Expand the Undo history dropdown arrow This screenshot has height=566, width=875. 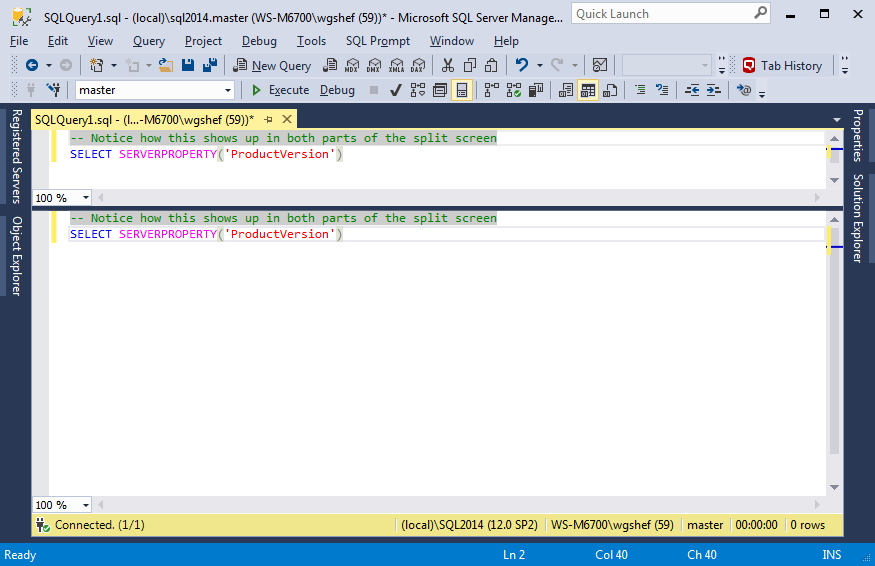click(540, 65)
